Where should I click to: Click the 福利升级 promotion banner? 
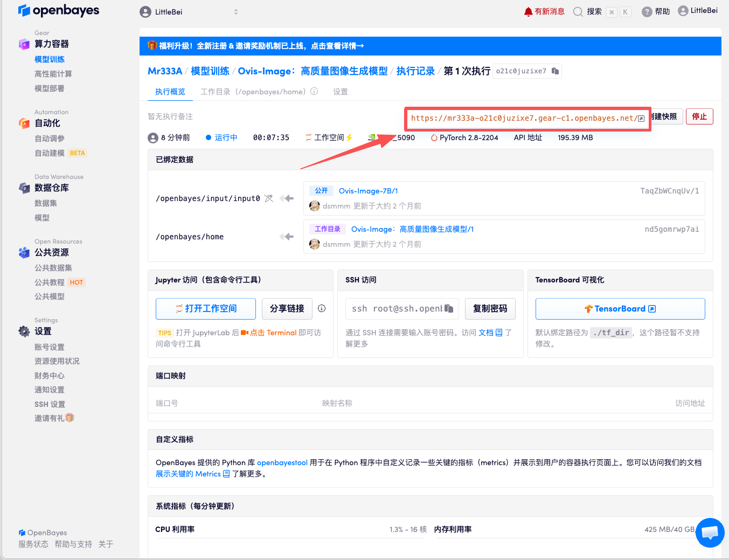point(430,46)
